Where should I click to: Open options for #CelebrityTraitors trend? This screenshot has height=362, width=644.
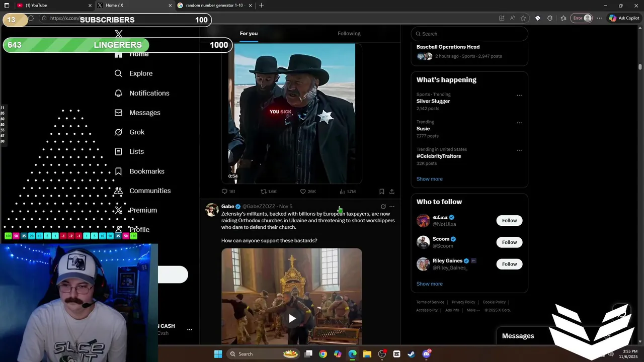point(519,150)
